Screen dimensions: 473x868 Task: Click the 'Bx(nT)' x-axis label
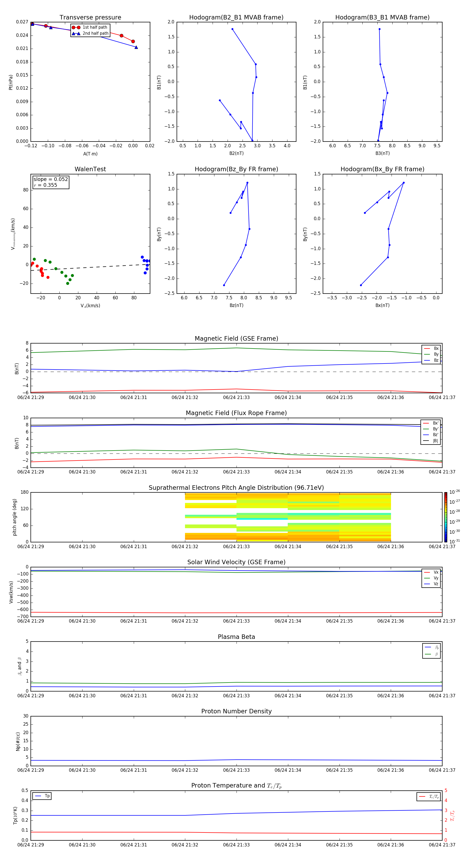(x=382, y=305)
